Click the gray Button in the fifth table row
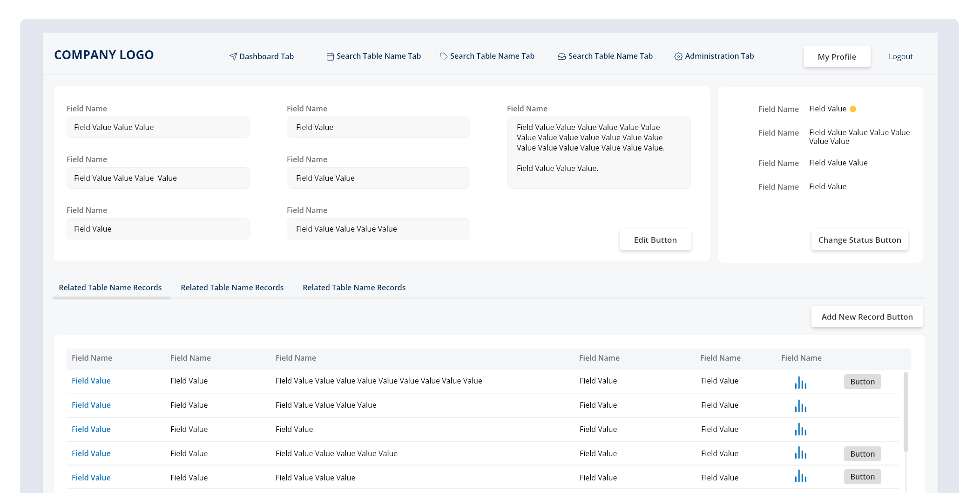980x493 pixels. (x=863, y=477)
